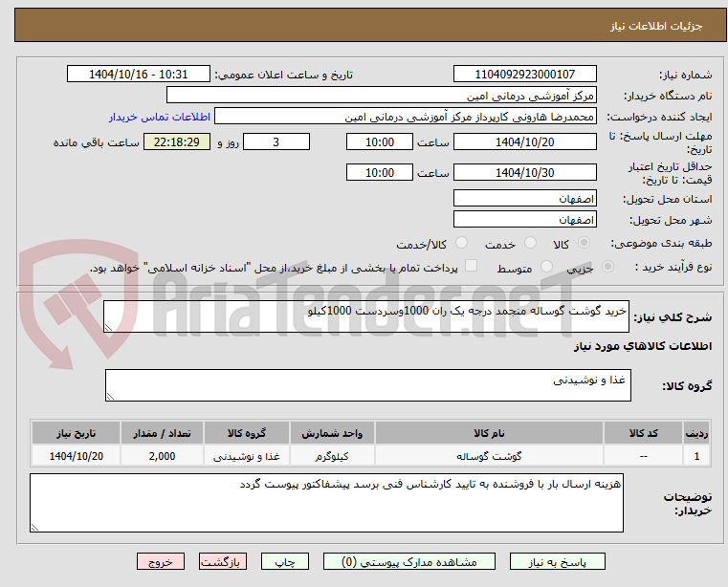Screen dimensions: 728x587
Task: Click the تاریخ نیاز column header
Action: 77,433
